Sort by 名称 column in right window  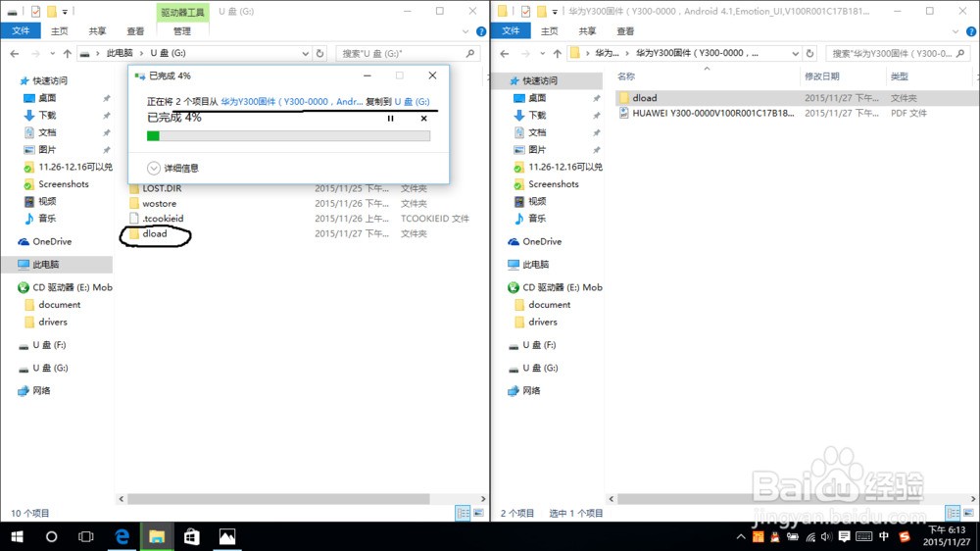point(626,76)
